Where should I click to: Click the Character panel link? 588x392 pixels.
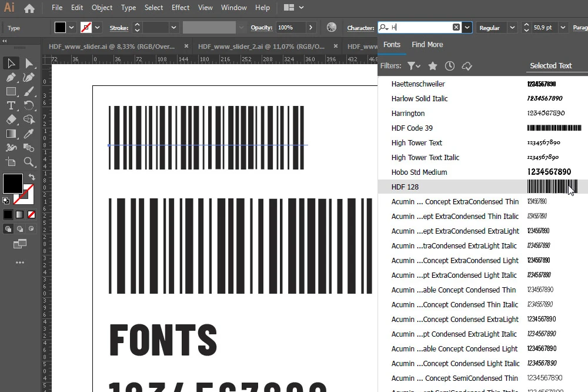tap(360, 28)
